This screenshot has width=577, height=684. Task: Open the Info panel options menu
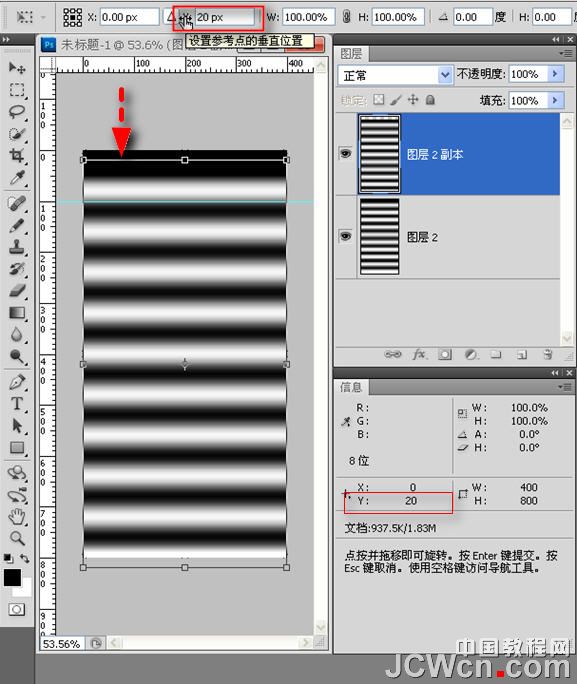(566, 387)
